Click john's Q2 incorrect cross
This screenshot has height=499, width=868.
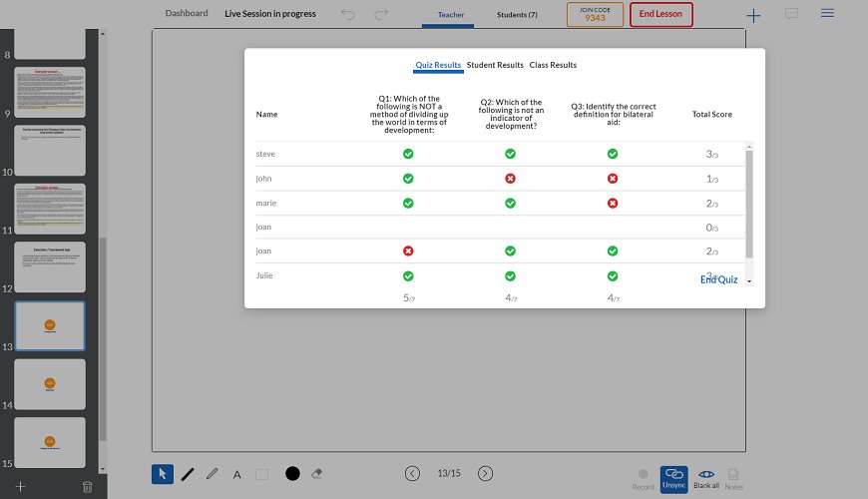click(511, 179)
